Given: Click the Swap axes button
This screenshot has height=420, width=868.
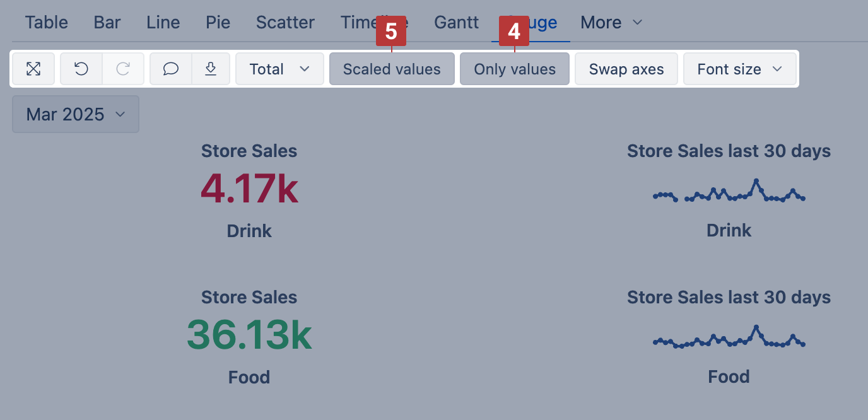Looking at the screenshot, I should pyautogui.click(x=626, y=69).
